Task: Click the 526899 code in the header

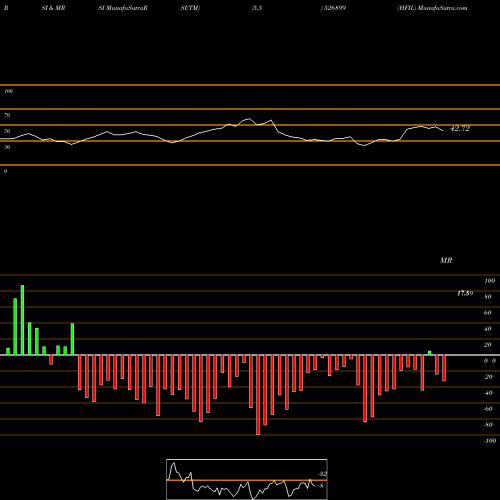Action: (x=334, y=8)
